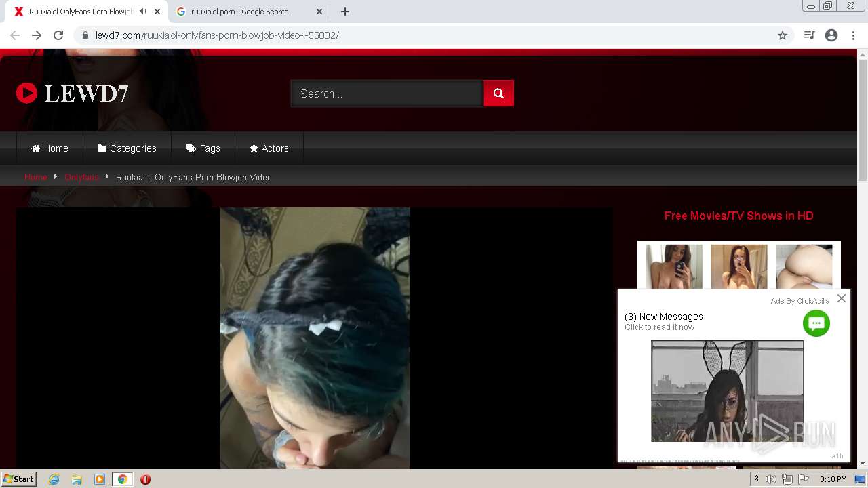Focus the browser address bar URL
The width and height of the screenshot is (868, 488).
click(217, 35)
